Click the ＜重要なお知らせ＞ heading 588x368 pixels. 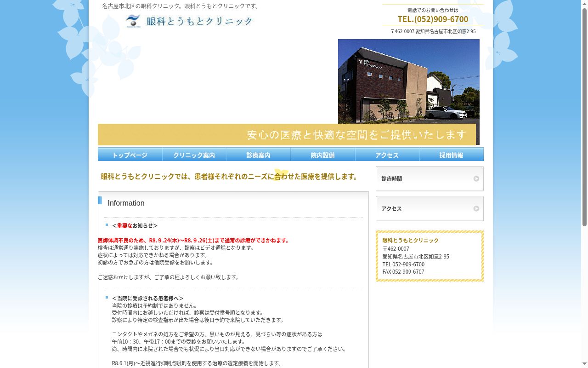[x=135, y=225]
